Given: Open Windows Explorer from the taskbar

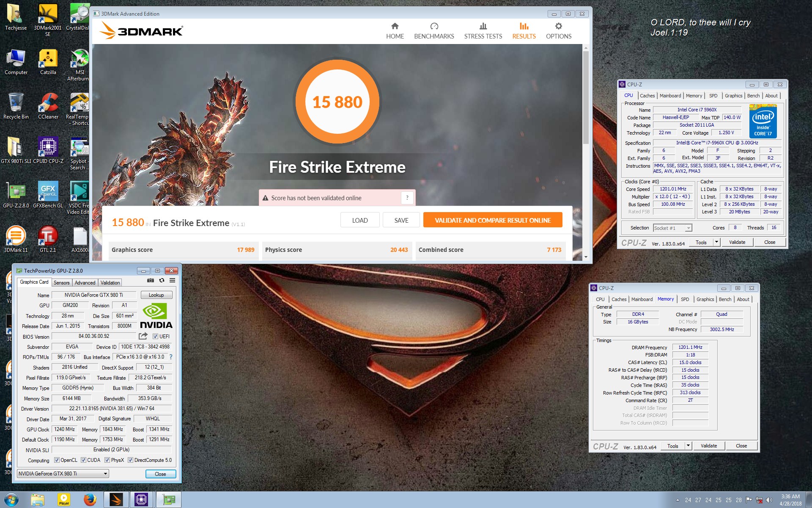Looking at the screenshot, I should [38, 500].
